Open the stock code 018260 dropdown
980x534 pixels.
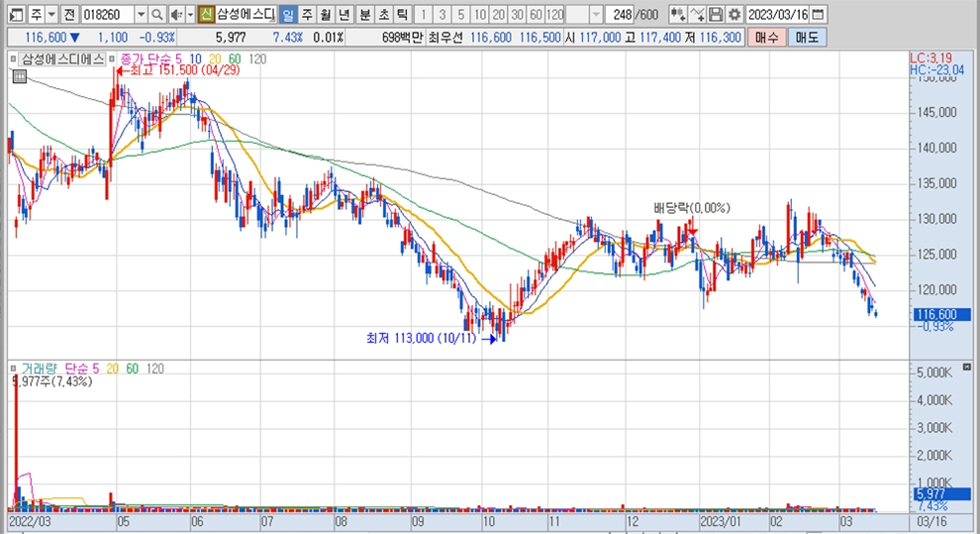tap(140, 15)
